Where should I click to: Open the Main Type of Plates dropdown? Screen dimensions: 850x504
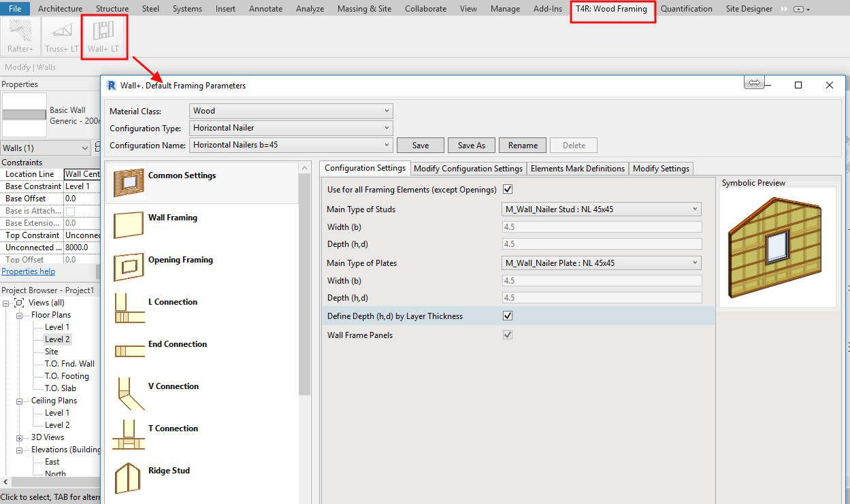[x=602, y=263]
